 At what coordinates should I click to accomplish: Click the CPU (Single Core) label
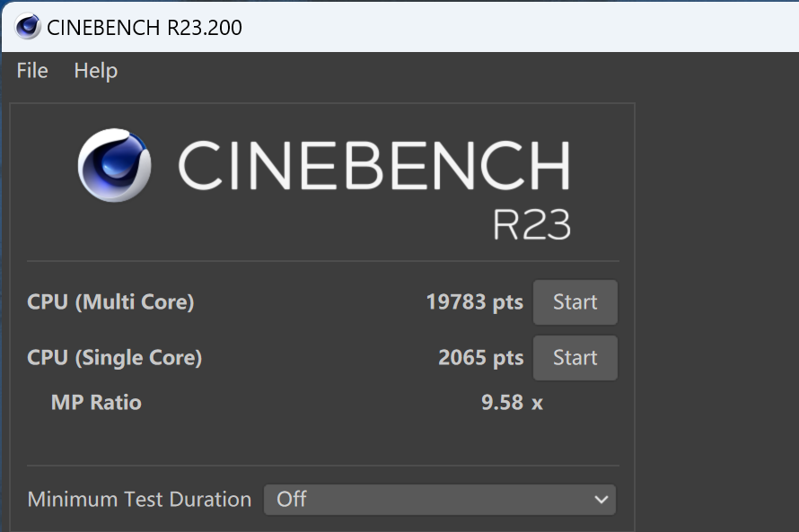point(115,357)
